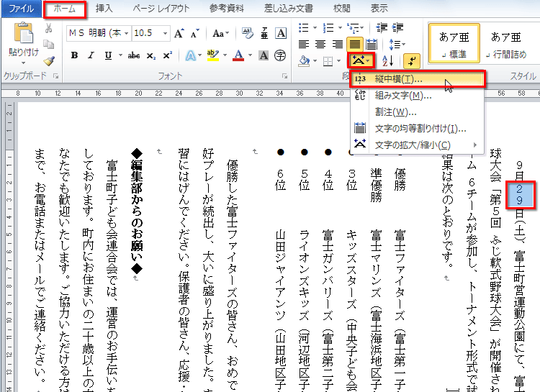The image size is (540, 392).
Task: Open the ファイル tab
Action: point(21,8)
